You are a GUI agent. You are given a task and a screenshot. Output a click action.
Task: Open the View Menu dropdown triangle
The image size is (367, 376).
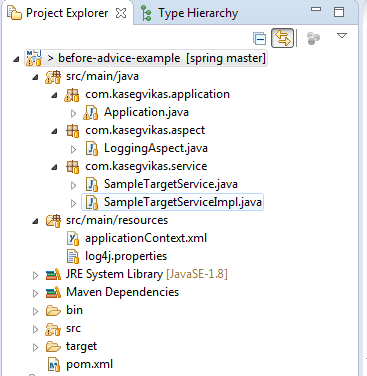[x=342, y=35]
